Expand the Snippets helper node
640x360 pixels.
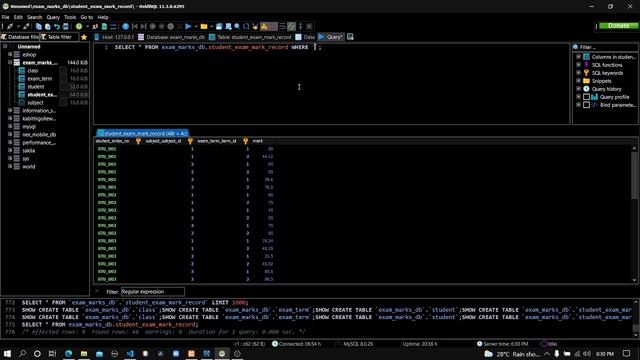pyautogui.click(x=578, y=81)
